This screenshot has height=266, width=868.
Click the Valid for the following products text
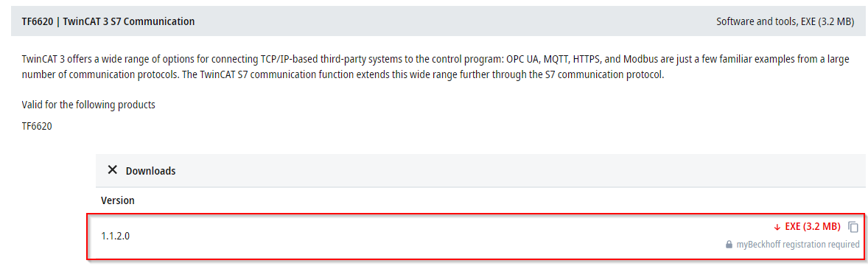pos(88,105)
